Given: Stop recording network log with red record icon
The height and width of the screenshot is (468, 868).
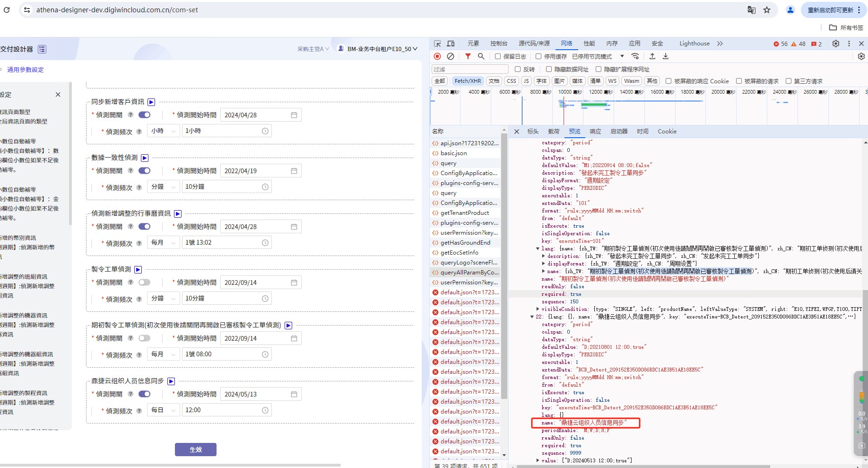Looking at the screenshot, I should point(437,56).
